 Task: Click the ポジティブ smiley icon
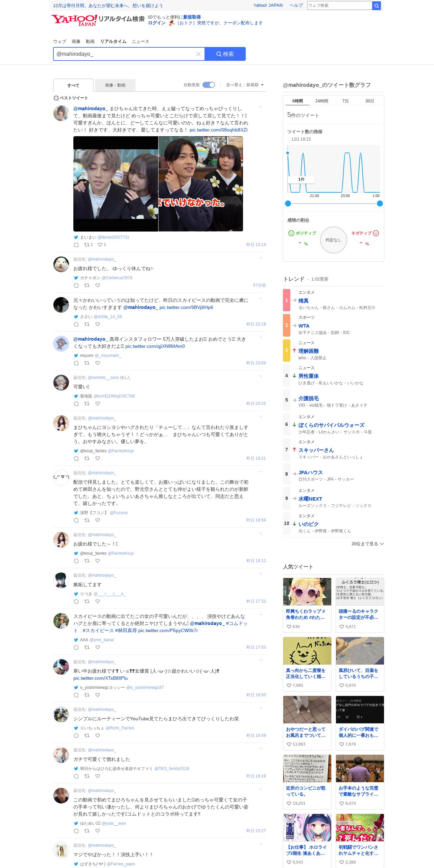291,233
